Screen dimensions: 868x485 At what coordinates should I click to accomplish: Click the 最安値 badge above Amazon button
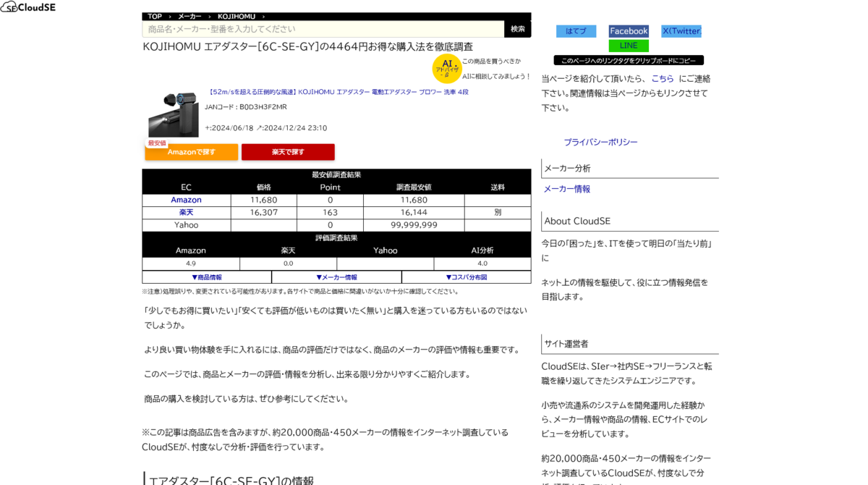tap(157, 143)
